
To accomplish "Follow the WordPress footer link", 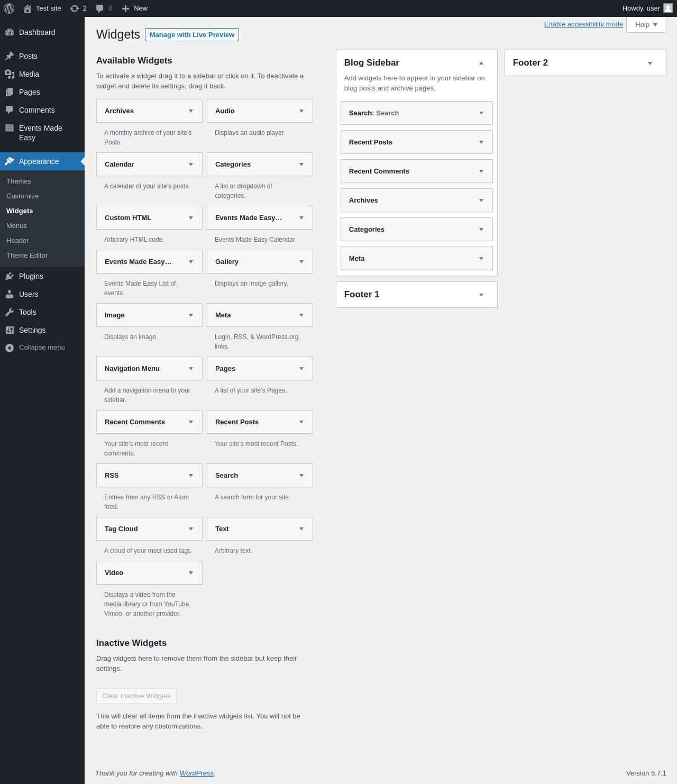I will click(x=196, y=773).
